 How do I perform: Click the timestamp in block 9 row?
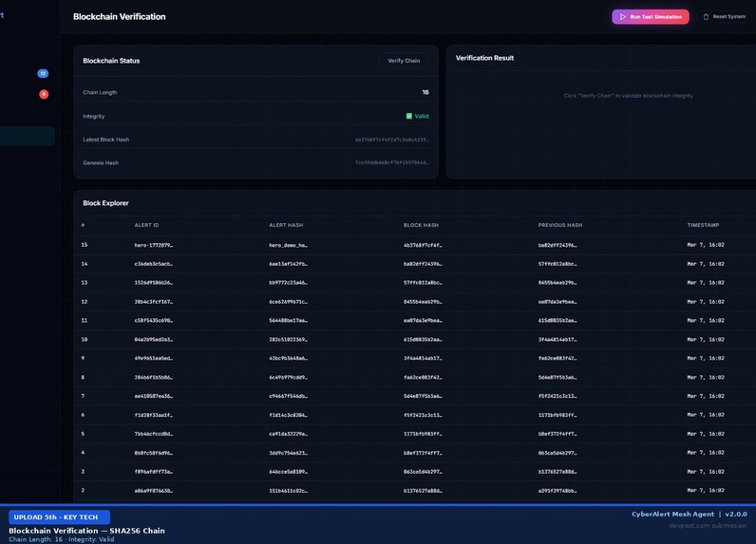[706, 359]
